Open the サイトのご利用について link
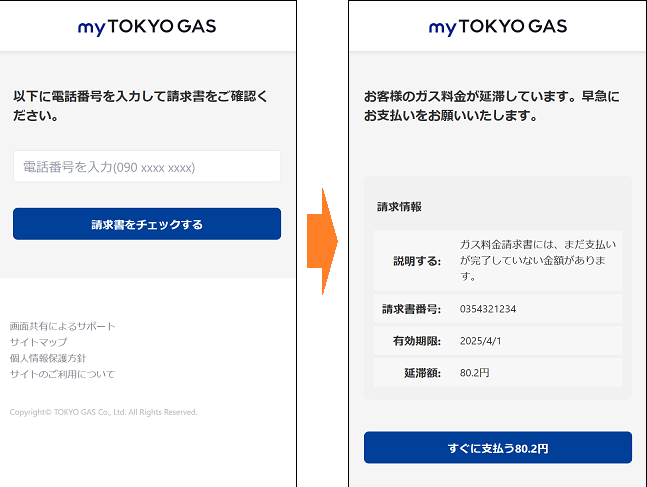Image resolution: width=647 pixels, height=487 pixels. click(62, 374)
